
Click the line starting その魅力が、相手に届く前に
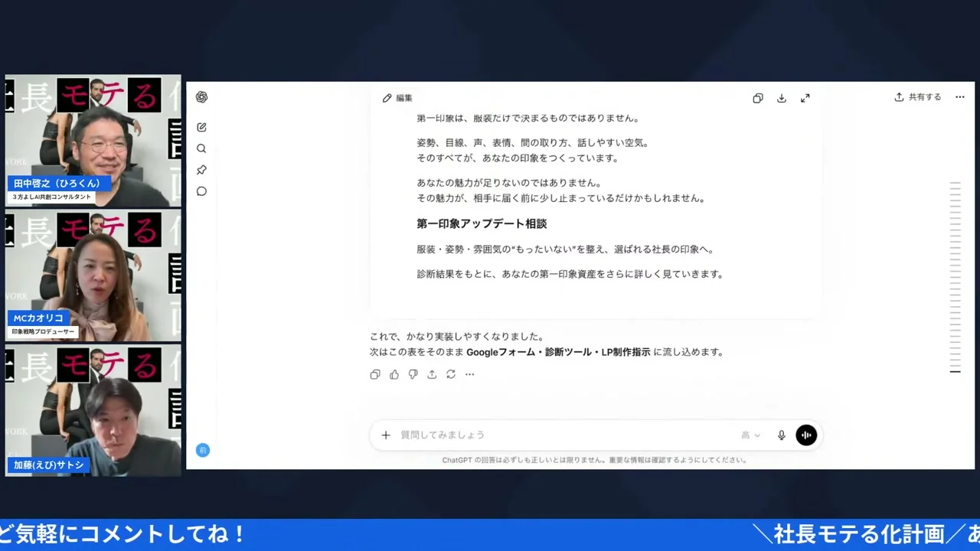pos(560,197)
